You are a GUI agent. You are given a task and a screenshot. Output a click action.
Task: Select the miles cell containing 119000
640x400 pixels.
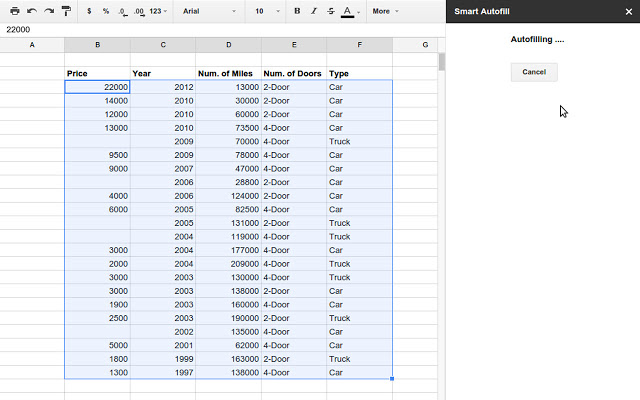pos(229,237)
